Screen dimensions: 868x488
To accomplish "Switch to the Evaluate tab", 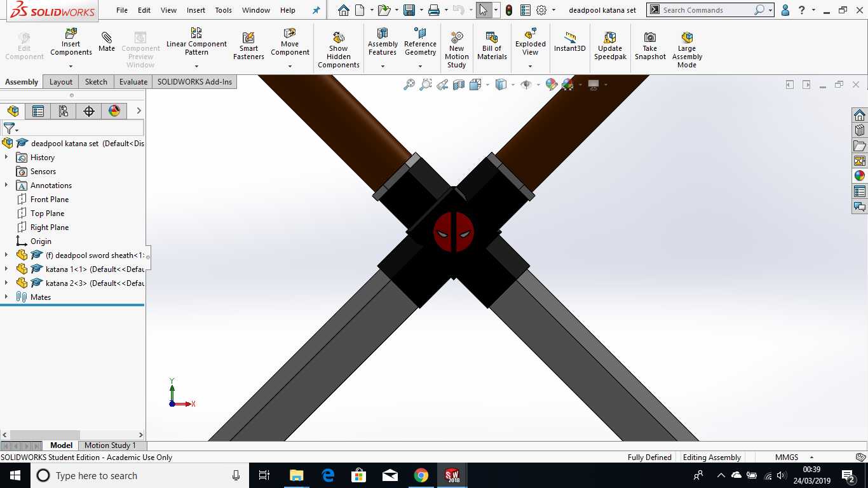I will tap(133, 81).
